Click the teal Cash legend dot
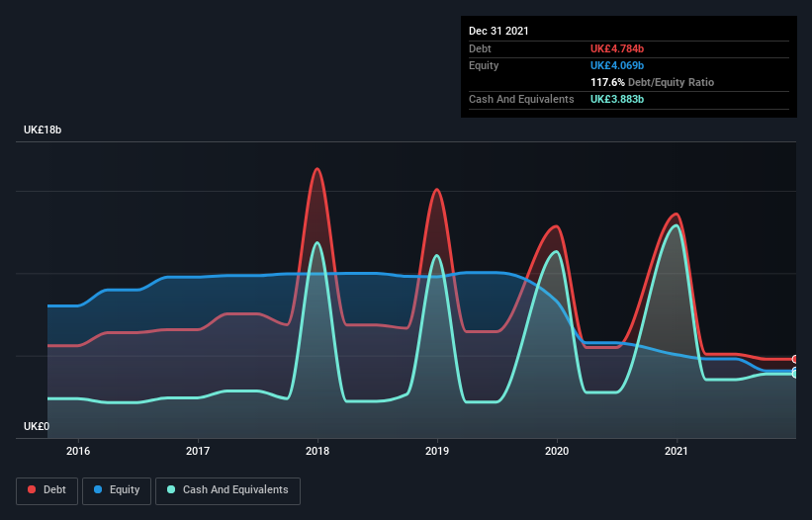The width and height of the screenshot is (812, 520). 171,489
